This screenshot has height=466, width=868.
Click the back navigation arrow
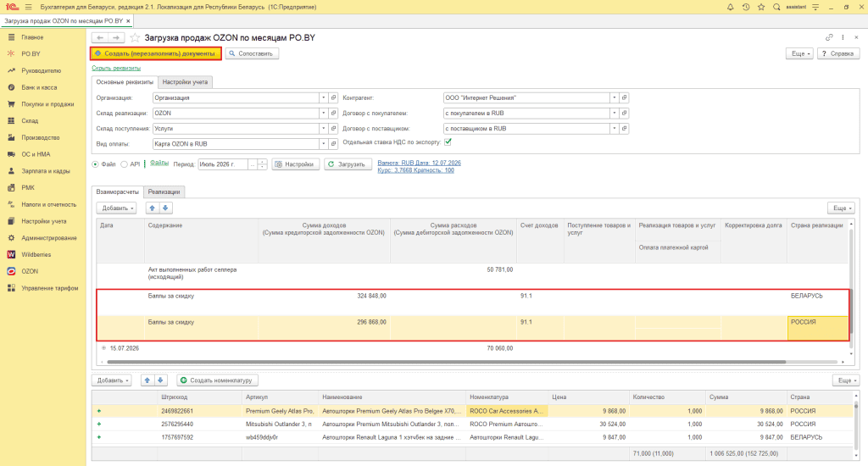[x=100, y=37]
